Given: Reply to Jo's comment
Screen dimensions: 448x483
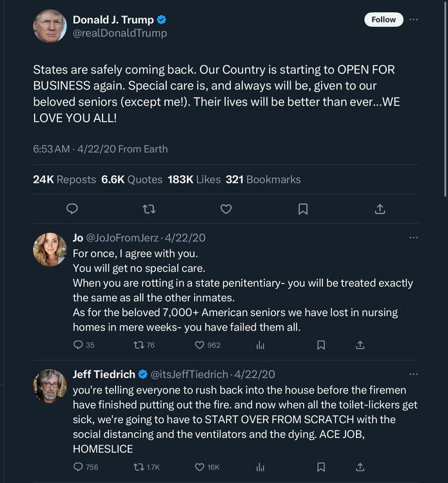Looking at the screenshot, I should coord(79,345).
